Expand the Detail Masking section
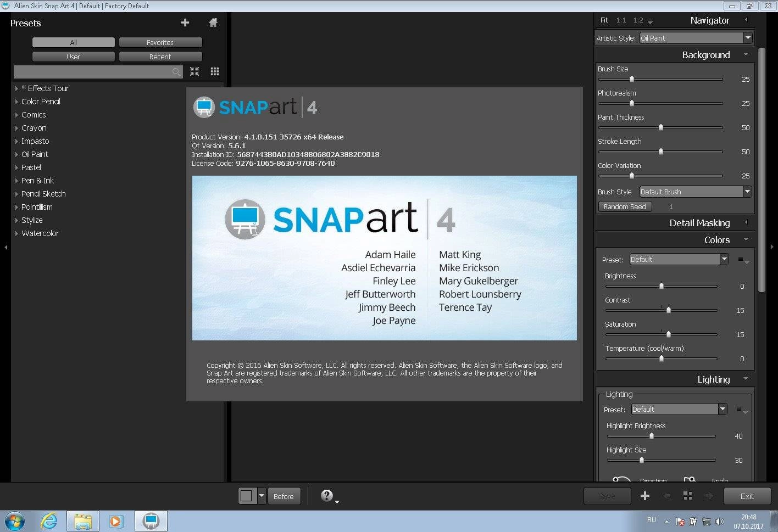 (746, 222)
